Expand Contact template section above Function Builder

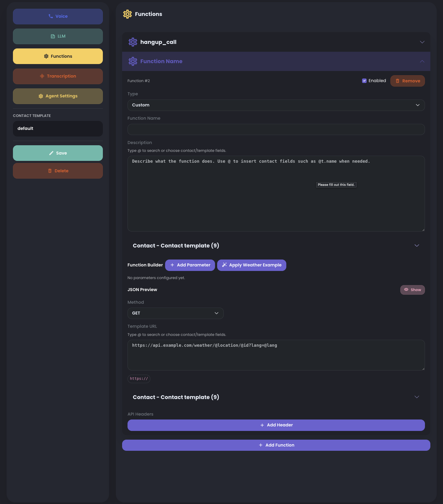276,246
